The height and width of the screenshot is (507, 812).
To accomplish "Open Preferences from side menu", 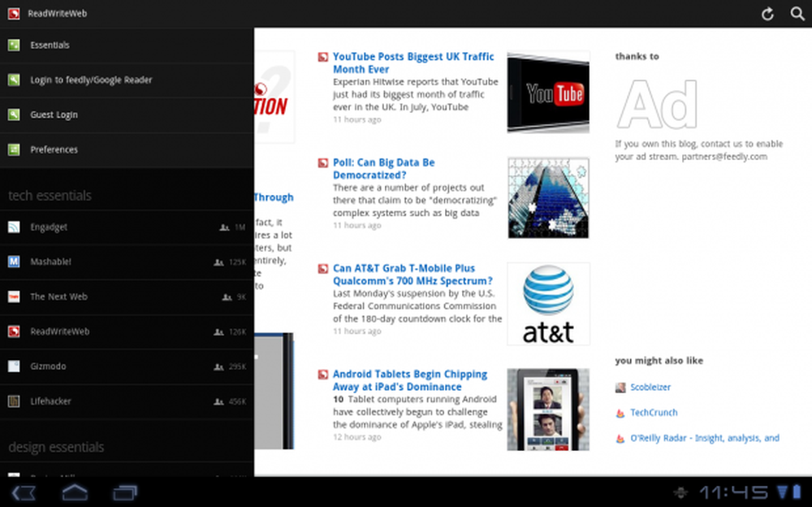I will (x=127, y=149).
